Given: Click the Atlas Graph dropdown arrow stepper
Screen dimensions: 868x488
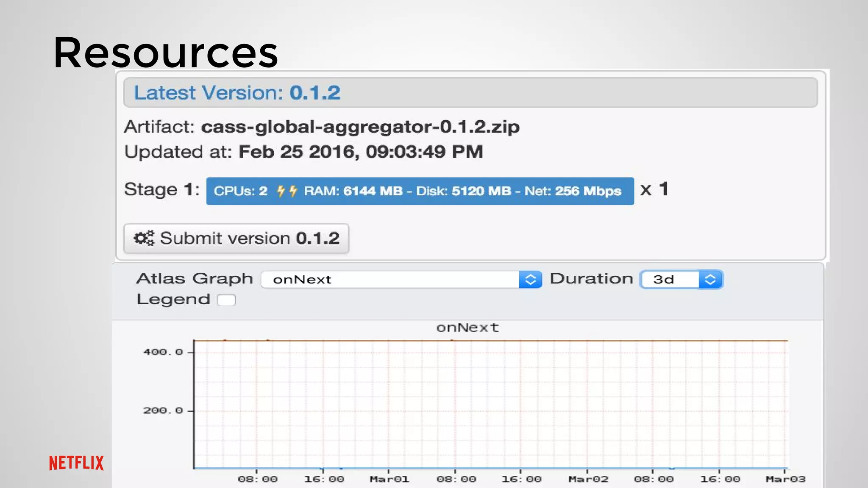Looking at the screenshot, I should click(x=530, y=280).
